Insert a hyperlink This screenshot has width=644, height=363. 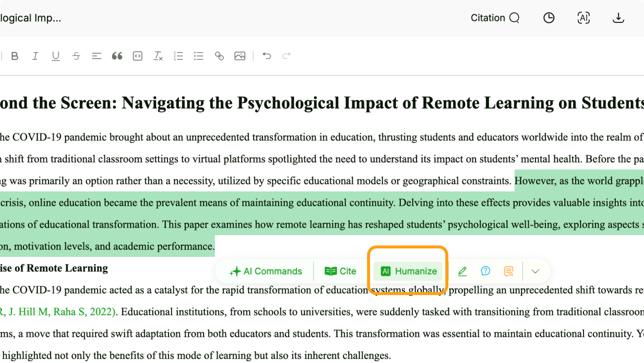click(219, 56)
